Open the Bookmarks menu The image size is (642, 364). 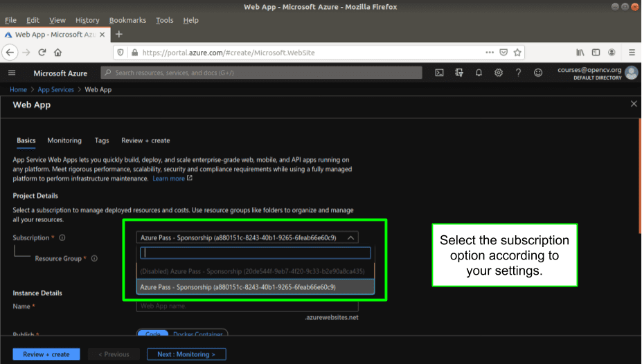tap(127, 20)
